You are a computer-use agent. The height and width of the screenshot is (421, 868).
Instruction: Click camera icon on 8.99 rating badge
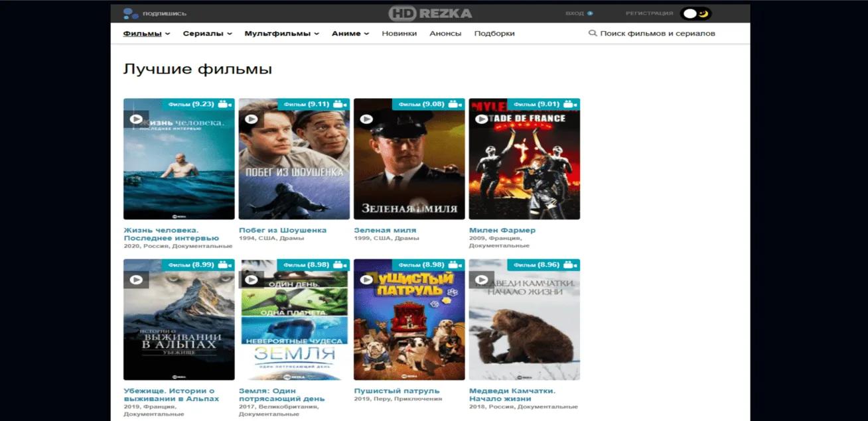224,265
